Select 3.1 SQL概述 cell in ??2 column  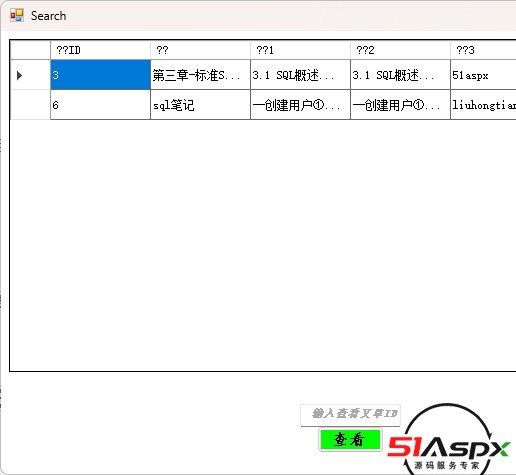pos(400,75)
